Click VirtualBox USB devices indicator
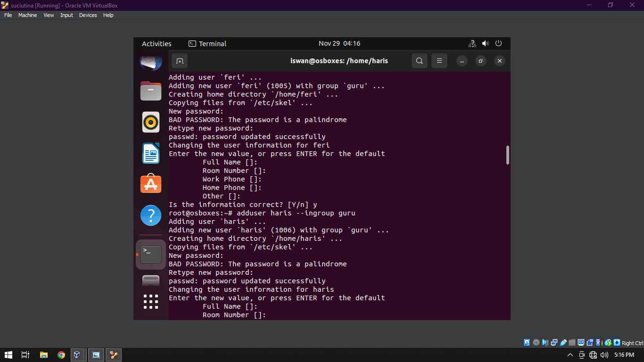644x362 pixels. point(563,343)
